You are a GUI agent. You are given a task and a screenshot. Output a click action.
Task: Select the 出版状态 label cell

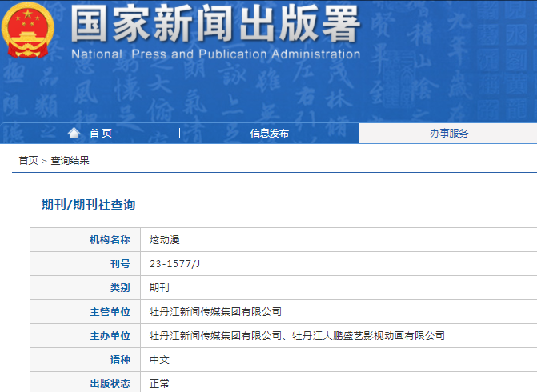(86, 382)
